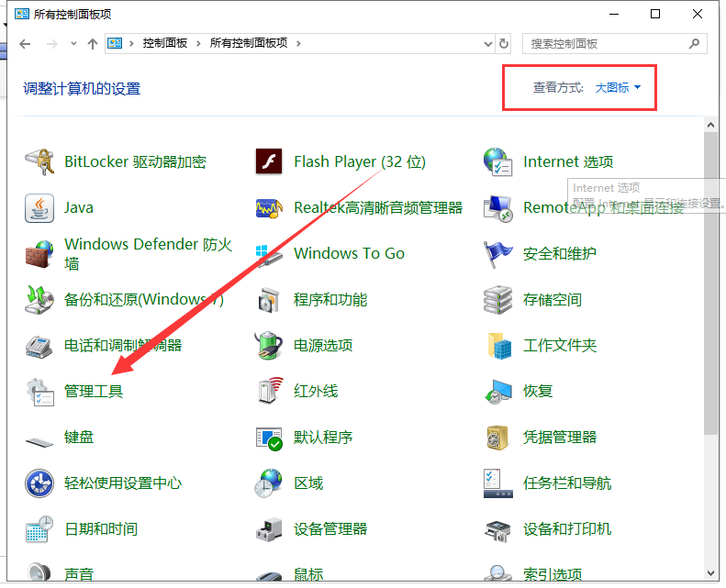Image resolution: width=726 pixels, height=588 pixels.
Task: Open the Flash Player (32 位) icon
Action: tap(269, 162)
